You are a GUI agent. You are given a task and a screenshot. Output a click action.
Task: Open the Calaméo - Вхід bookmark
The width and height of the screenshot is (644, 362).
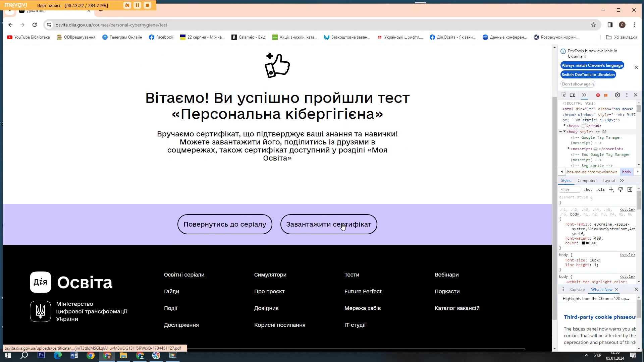(x=249, y=37)
